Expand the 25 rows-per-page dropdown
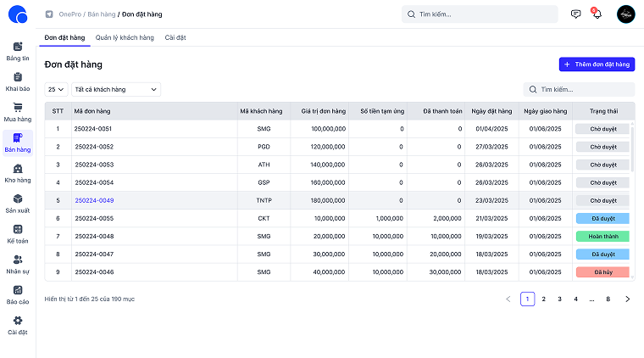 (56, 89)
